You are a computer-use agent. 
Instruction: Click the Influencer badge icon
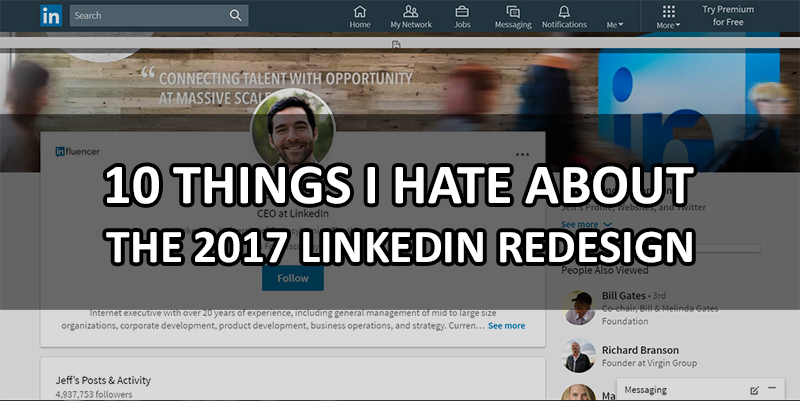pos(77,152)
